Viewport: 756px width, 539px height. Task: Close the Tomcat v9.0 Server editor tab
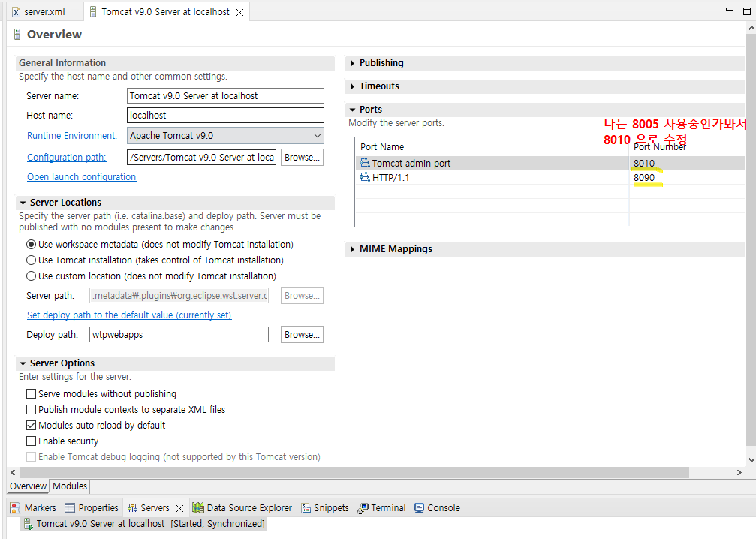click(239, 13)
